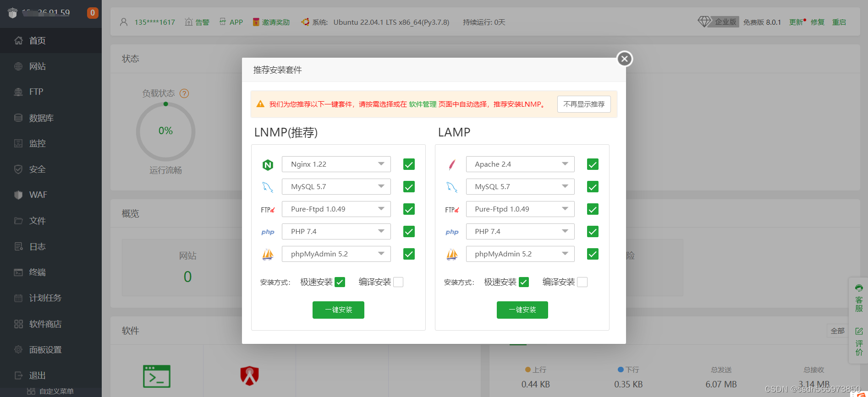Image resolution: width=868 pixels, height=397 pixels.
Task: Open LAMP PHP 7.4 version dropdown
Action: 520,232
